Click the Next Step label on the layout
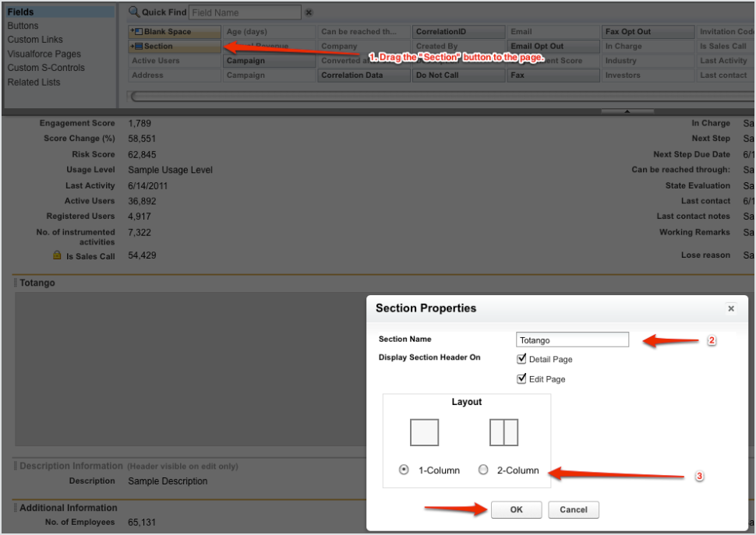Image resolution: width=756 pixels, height=535 pixels. (x=711, y=138)
